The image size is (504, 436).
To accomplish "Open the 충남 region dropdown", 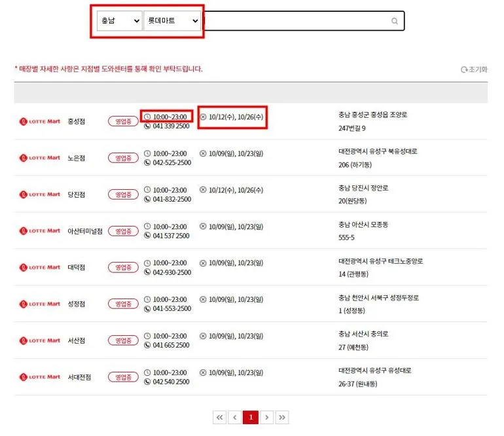I will [x=120, y=21].
